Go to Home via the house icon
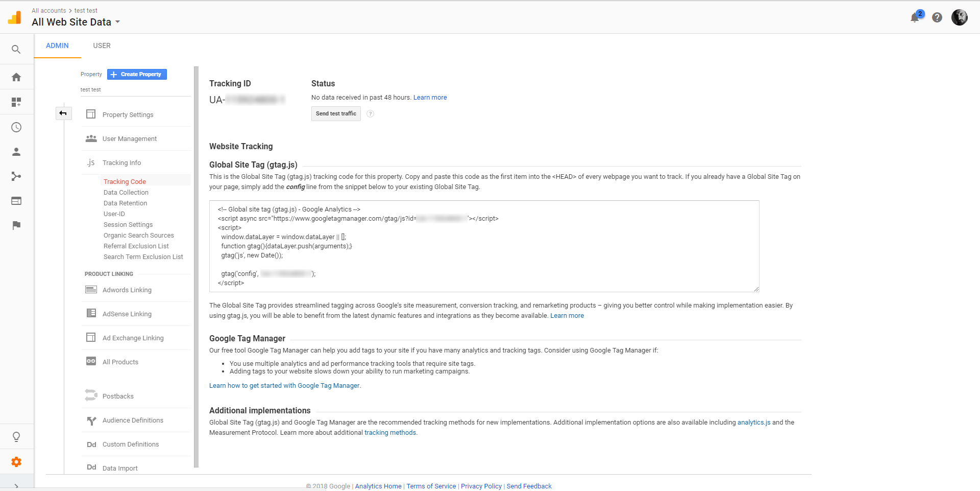980x491 pixels. coord(16,77)
